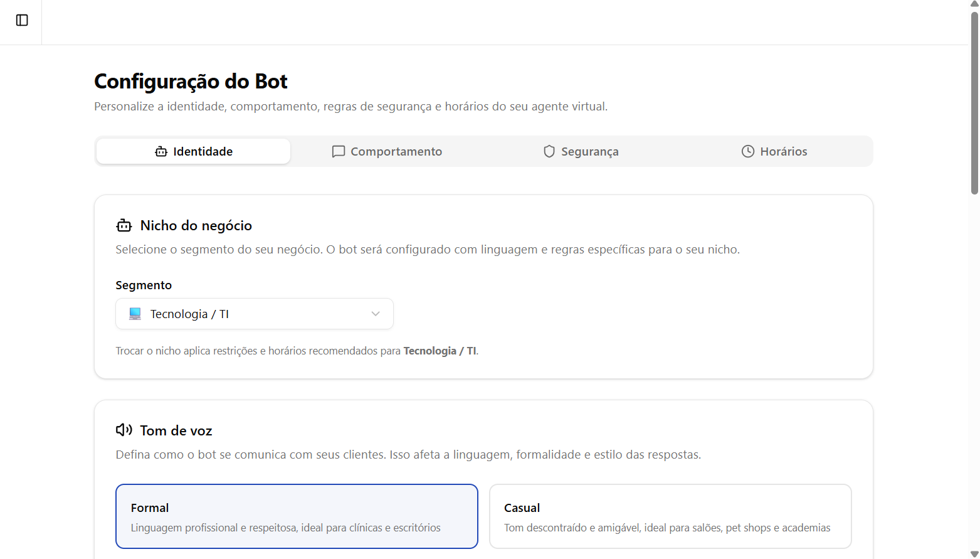Click the scrollbar down arrow
980x559 pixels.
(974, 553)
